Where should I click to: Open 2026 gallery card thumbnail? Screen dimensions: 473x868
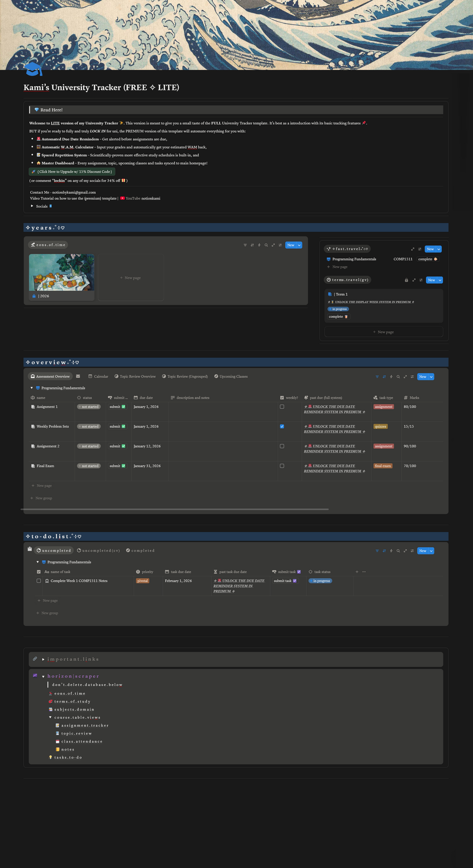(x=62, y=272)
